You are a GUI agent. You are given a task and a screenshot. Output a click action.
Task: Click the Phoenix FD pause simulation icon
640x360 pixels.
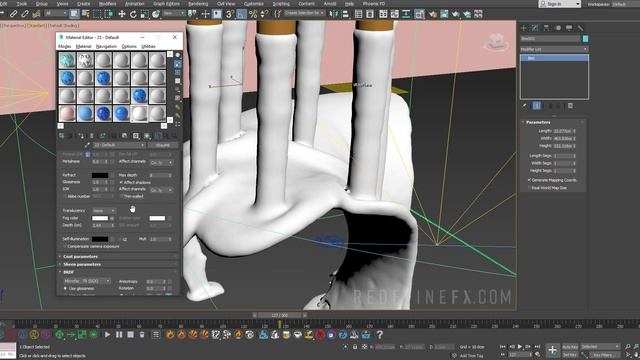(x=119, y=335)
